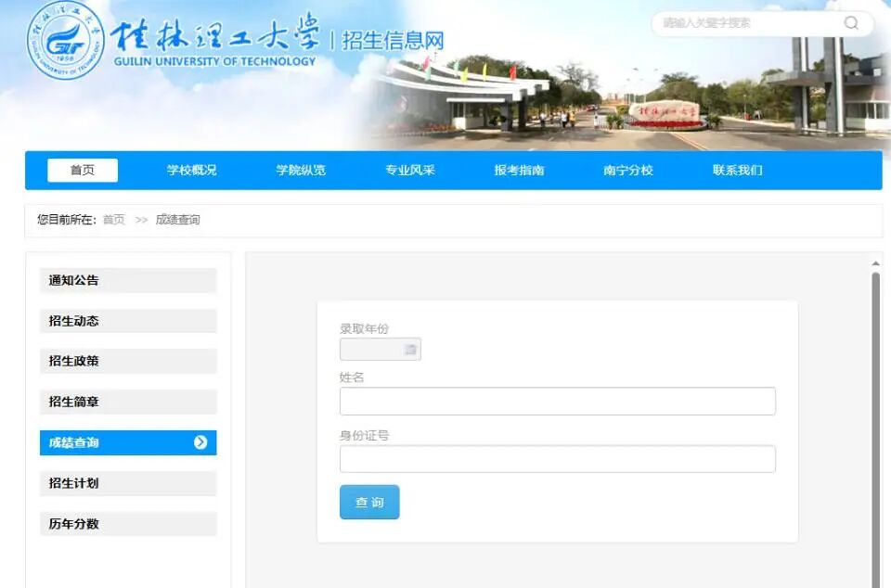Open the 首页 navigation tab

(x=83, y=171)
